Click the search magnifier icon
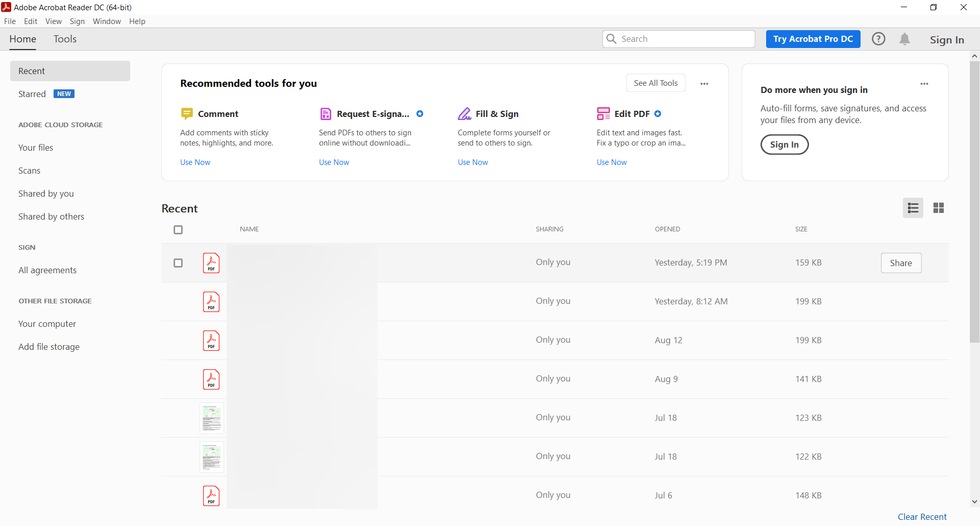Viewport: 980px width, 526px height. point(611,39)
